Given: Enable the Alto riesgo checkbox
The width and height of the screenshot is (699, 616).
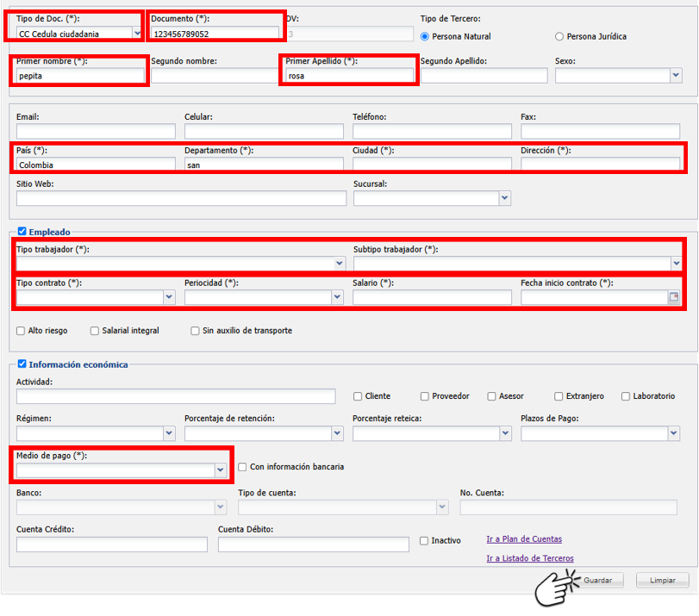Looking at the screenshot, I should [21, 331].
